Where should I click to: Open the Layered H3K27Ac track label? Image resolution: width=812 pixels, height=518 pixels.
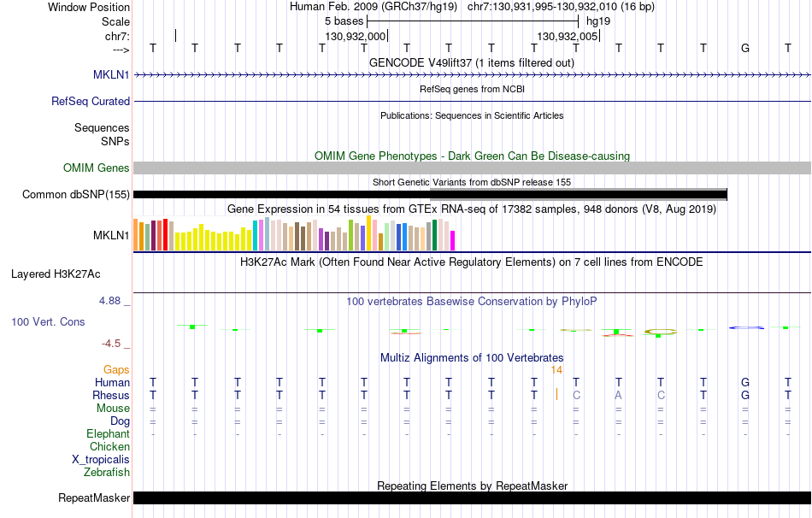pos(56,274)
